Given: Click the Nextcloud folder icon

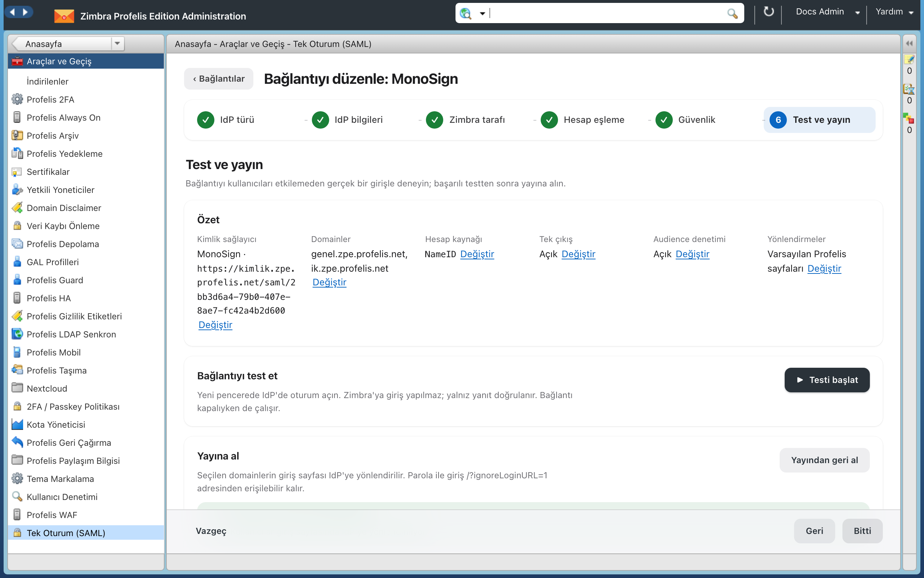Looking at the screenshot, I should (17, 388).
